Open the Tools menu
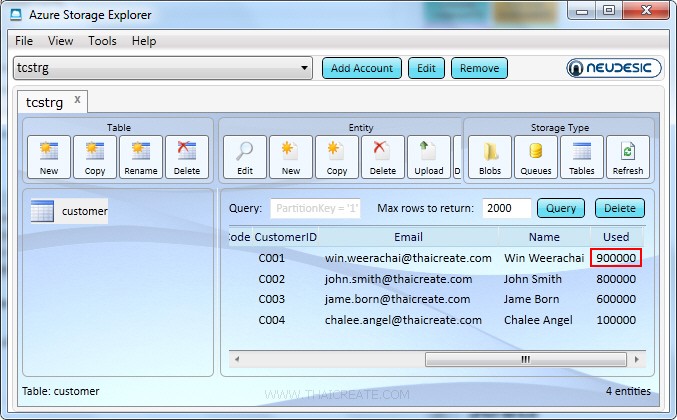The width and height of the screenshot is (677, 420). (x=102, y=41)
